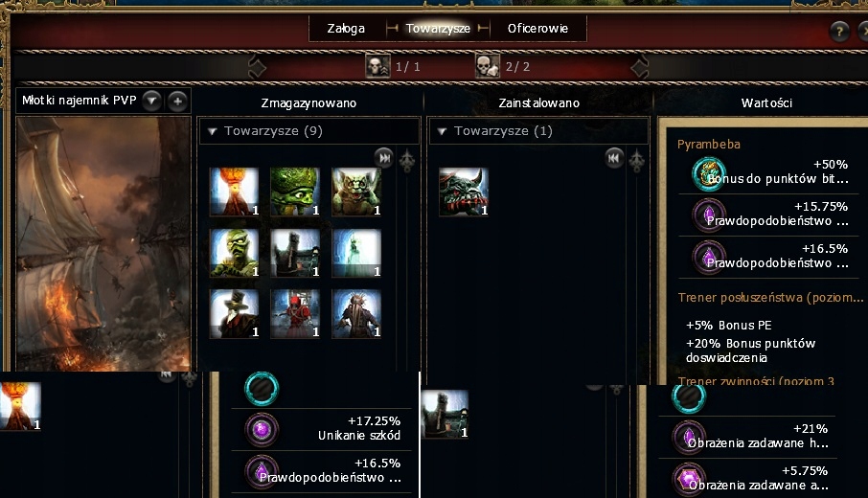Select the Towarzysze tab

[438, 28]
